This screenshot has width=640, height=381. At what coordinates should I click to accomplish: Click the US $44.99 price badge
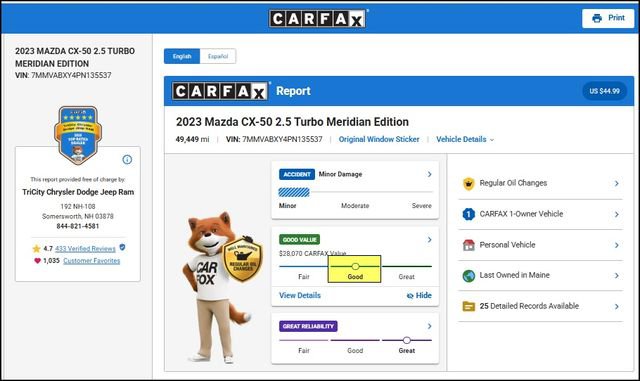coord(604,91)
